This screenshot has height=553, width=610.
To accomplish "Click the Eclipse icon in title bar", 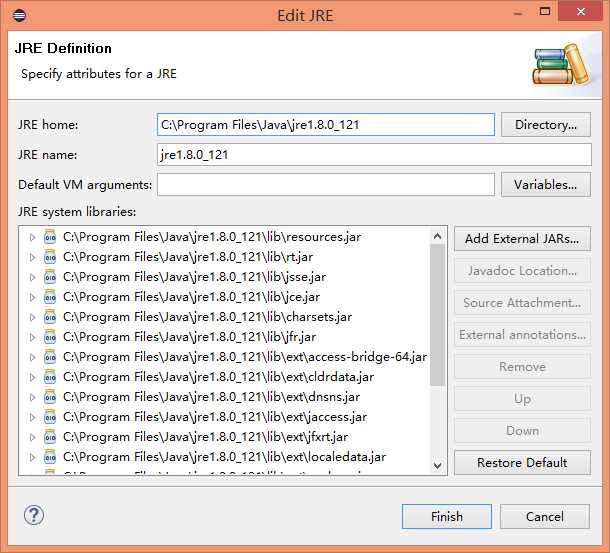I will coord(19,16).
